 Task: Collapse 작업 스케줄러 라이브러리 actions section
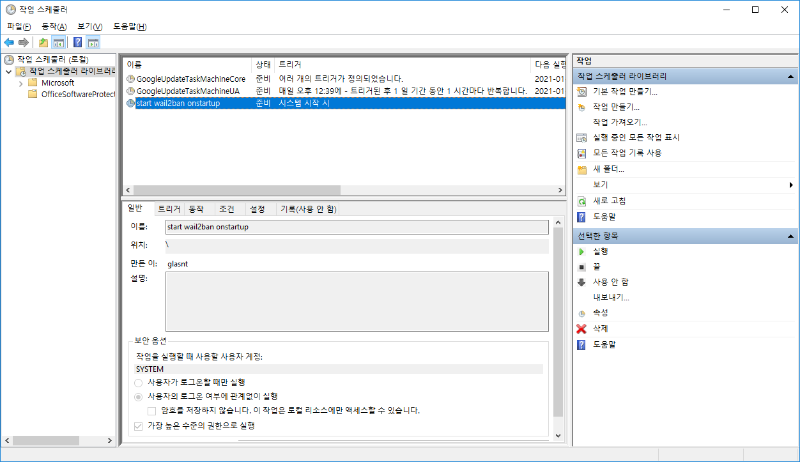(x=788, y=76)
